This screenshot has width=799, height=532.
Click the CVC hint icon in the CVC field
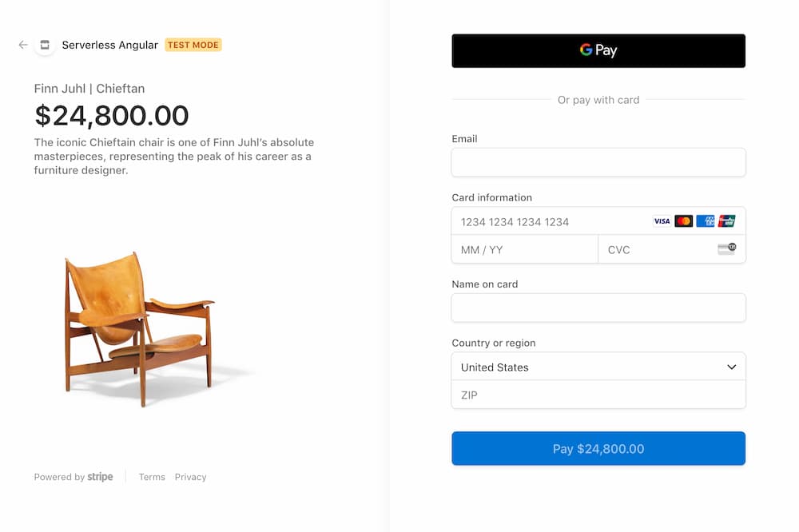click(728, 248)
